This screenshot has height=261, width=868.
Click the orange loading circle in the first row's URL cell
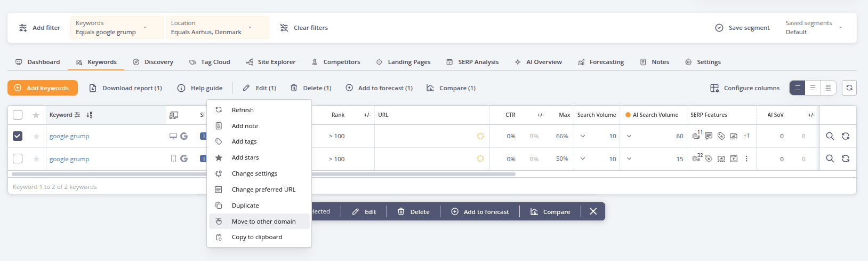click(x=480, y=136)
